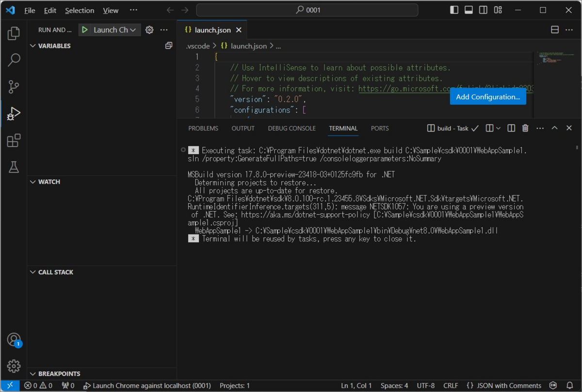
Task: Open the Accounts menu icon
Action: 14,340
